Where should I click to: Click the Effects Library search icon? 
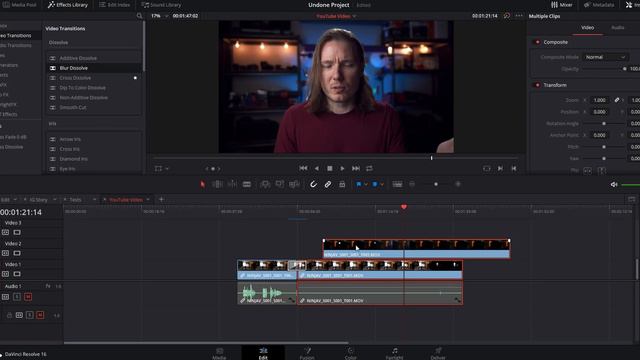point(139,16)
